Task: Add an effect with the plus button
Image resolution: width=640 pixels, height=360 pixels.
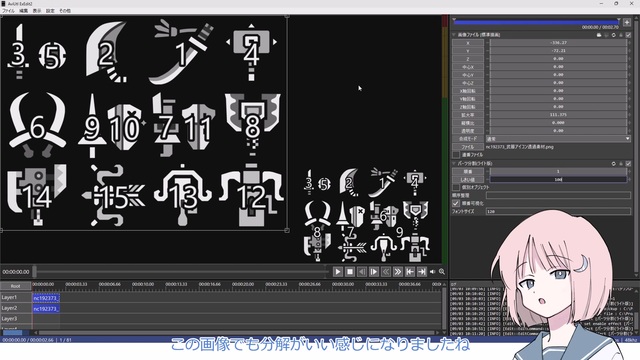Action: click(627, 22)
